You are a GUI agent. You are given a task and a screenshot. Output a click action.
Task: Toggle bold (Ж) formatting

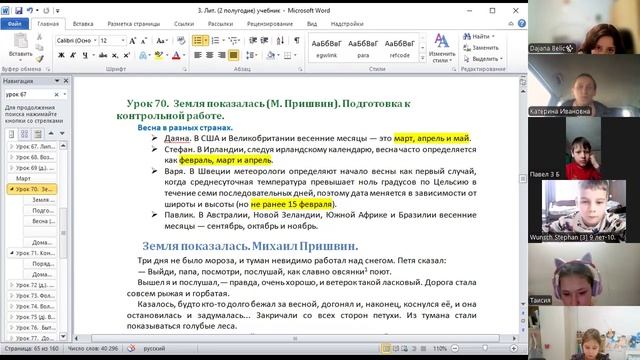61,55
